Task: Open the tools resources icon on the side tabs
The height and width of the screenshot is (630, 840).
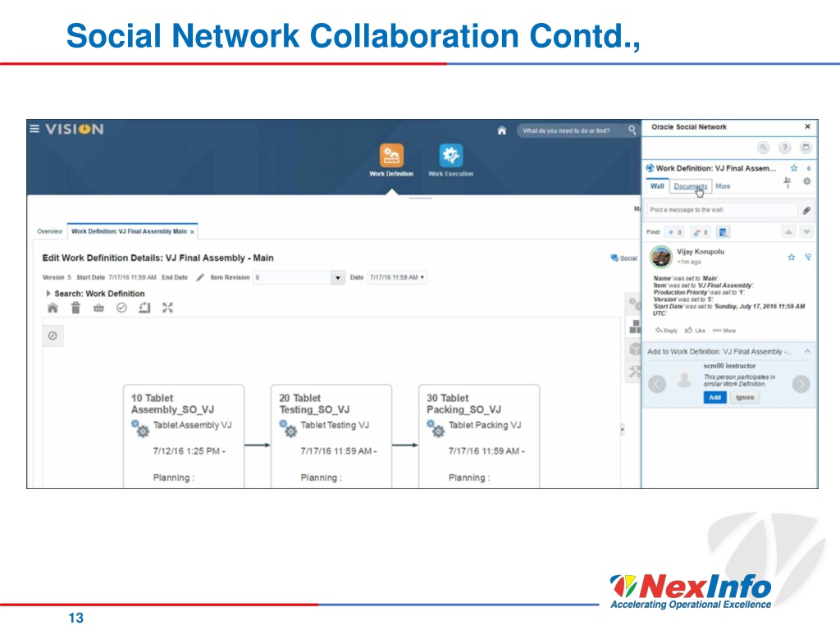Action: 634,372
